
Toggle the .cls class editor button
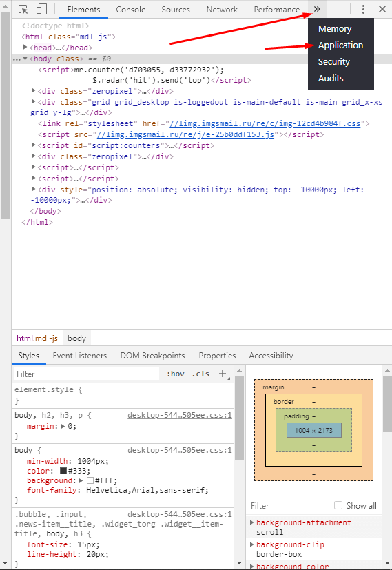pyautogui.click(x=200, y=374)
